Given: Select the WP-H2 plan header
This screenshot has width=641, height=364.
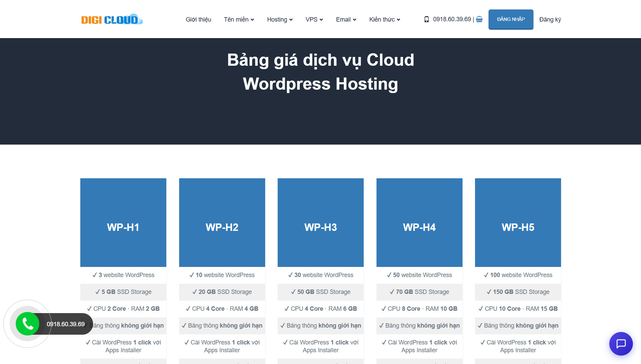Looking at the screenshot, I should click(222, 222).
